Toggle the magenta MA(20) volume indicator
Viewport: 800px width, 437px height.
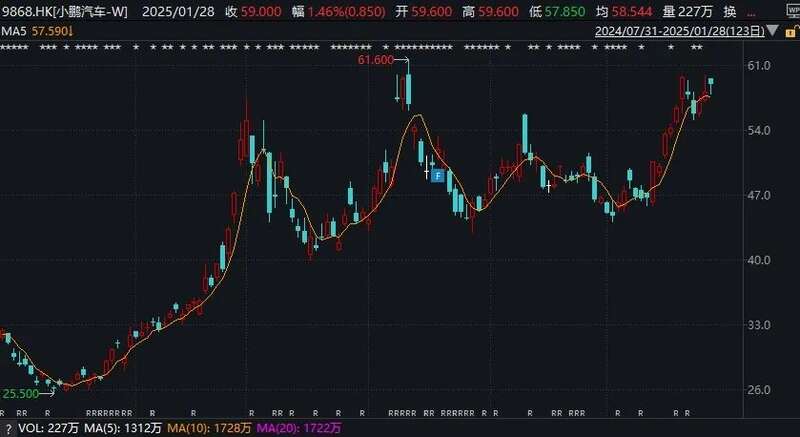pyautogui.click(x=301, y=429)
